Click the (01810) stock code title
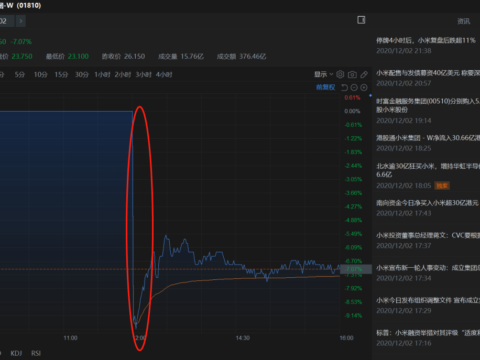Screen dimensions: 480x360 (x=29, y=6)
